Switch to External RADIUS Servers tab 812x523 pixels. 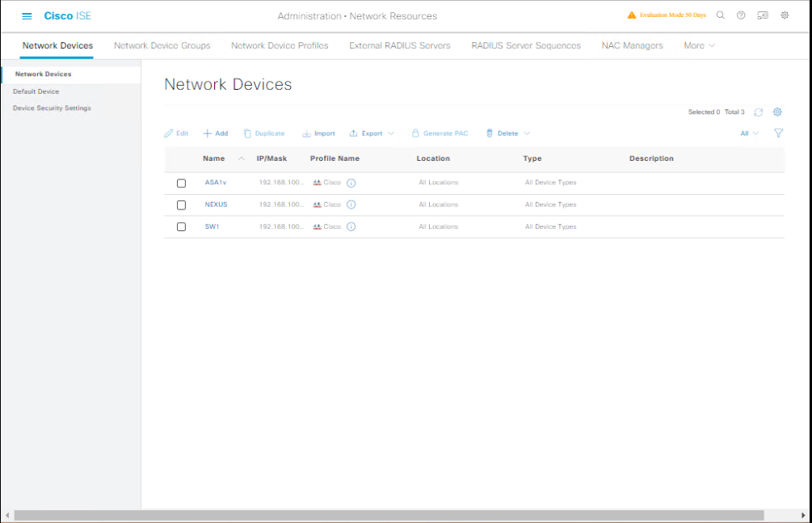pyautogui.click(x=400, y=45)
